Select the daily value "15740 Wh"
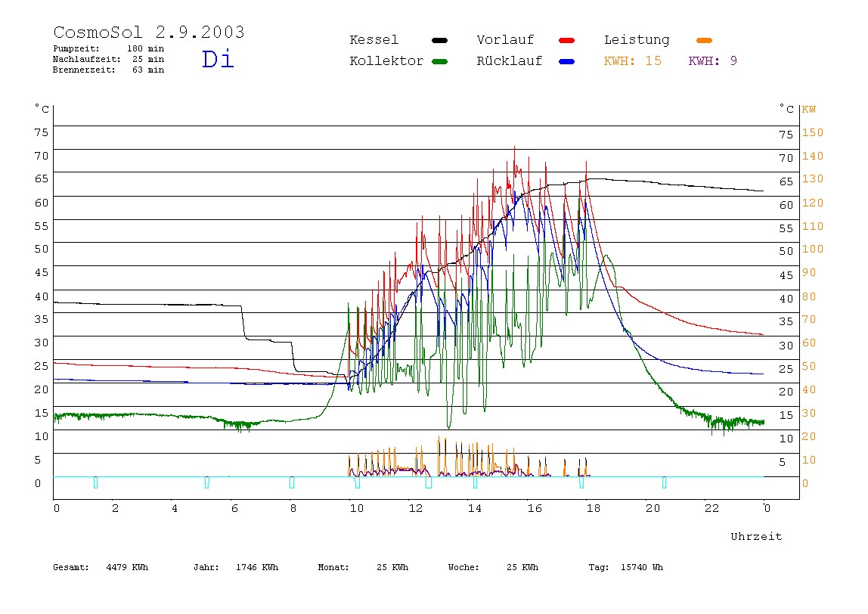 pyautogui.click(x=642, y=567)
